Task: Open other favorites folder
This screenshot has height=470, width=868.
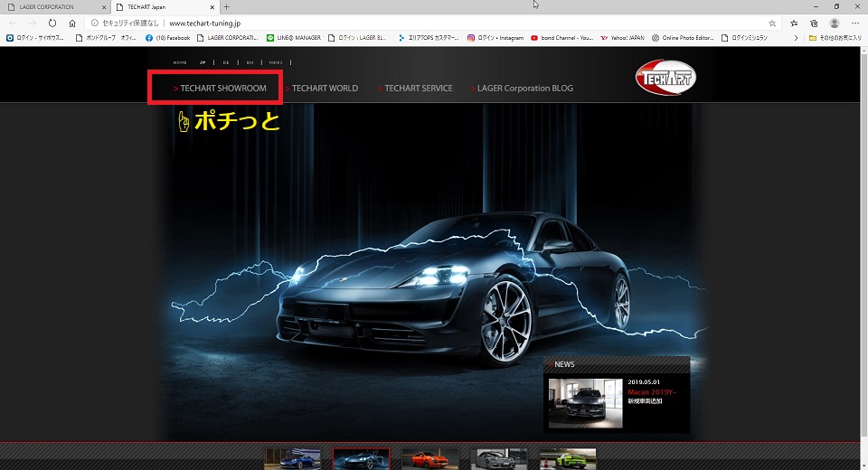Action: pyautogui.click(x=836, y=38)
